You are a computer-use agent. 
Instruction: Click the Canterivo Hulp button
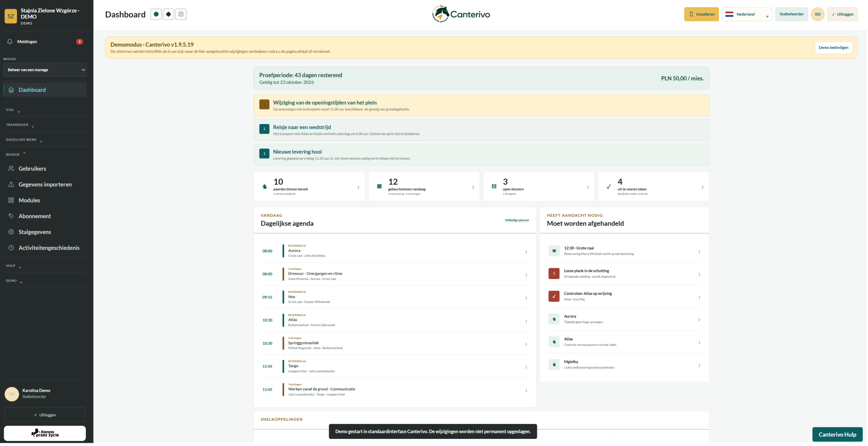[x=838, y=435]
